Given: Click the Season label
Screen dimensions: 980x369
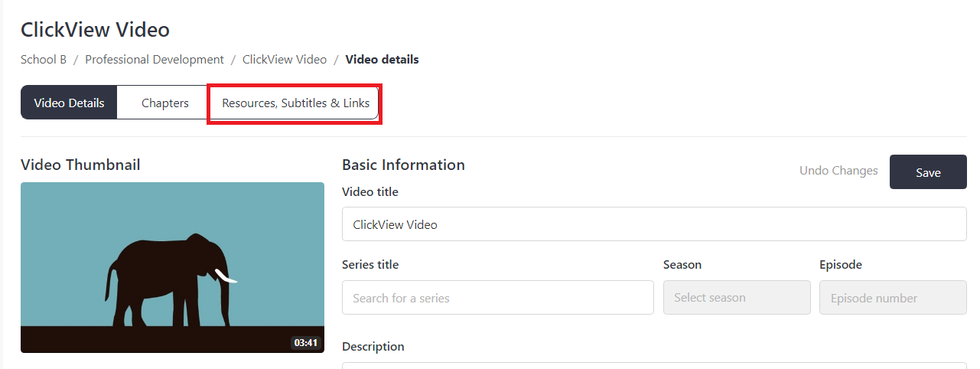Looking at the screenshot, I should pos(682,264).
